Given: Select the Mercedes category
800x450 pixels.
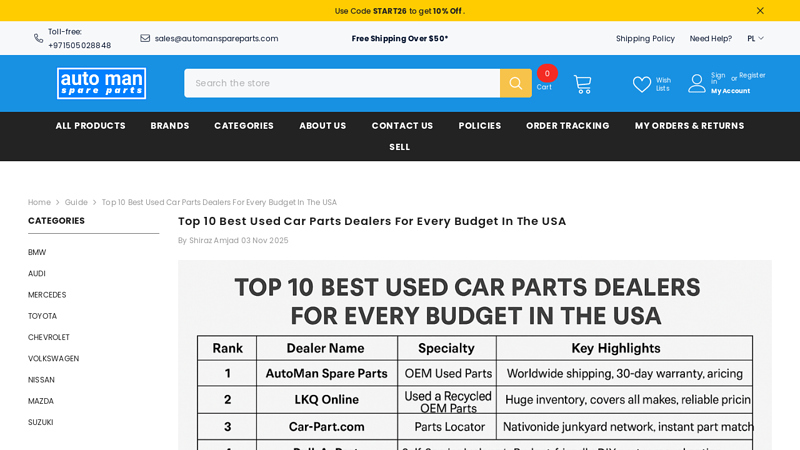Looking at the screenshot, I should click(x=47, y=295).
